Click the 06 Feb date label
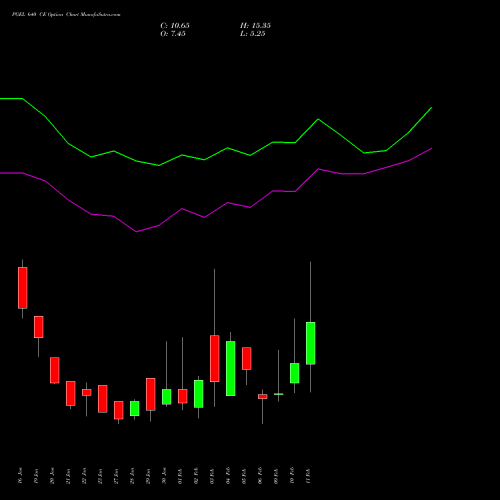 coord(260,476)
